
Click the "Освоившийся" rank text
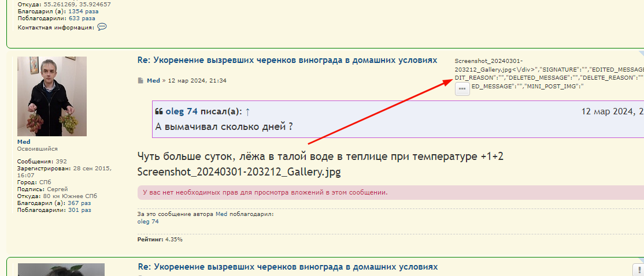(x=38, y=149)
